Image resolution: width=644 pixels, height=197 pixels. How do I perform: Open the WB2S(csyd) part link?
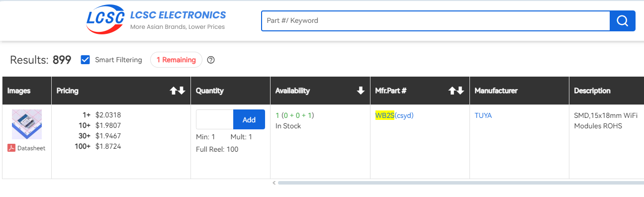pyautogui.click(x=394, y=115)
